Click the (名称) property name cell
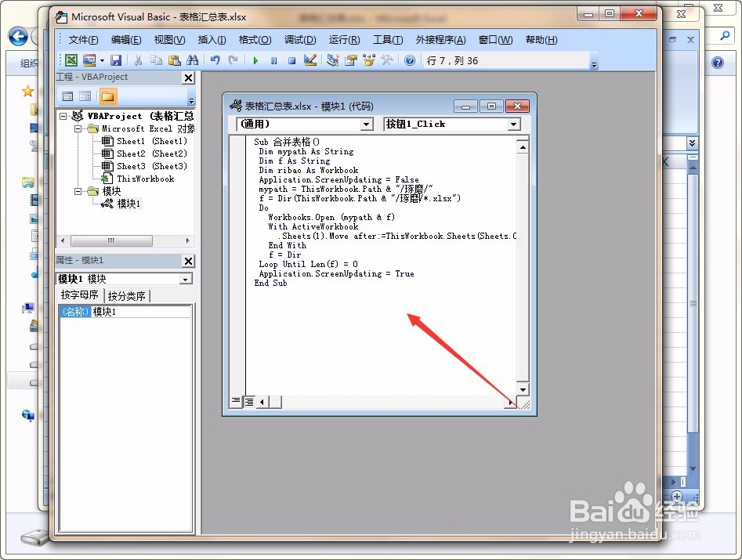Screen dimensions: 742x560 (75, 312)
